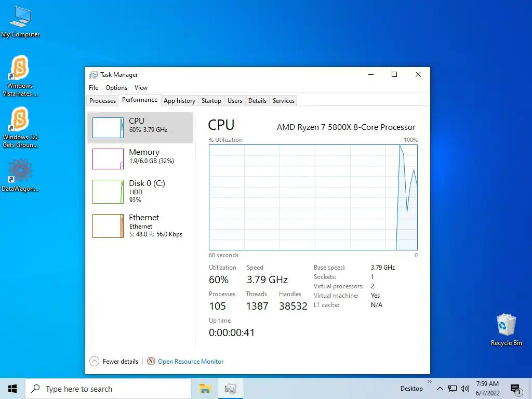Open the notification center icon

coord(515,390)
